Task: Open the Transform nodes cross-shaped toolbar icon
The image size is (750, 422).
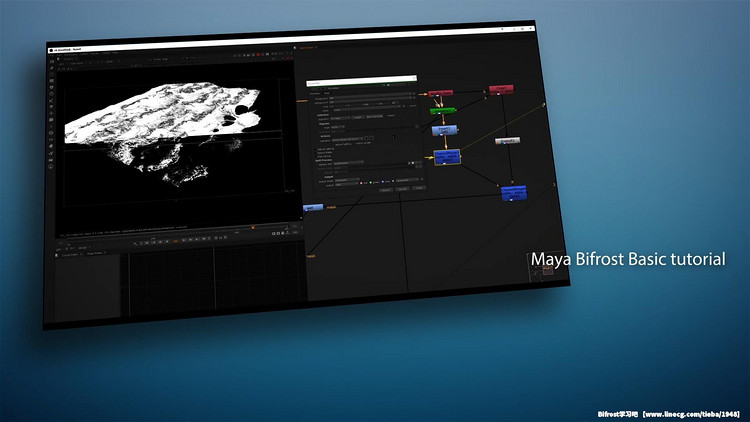Action: (x=51, y=113)
